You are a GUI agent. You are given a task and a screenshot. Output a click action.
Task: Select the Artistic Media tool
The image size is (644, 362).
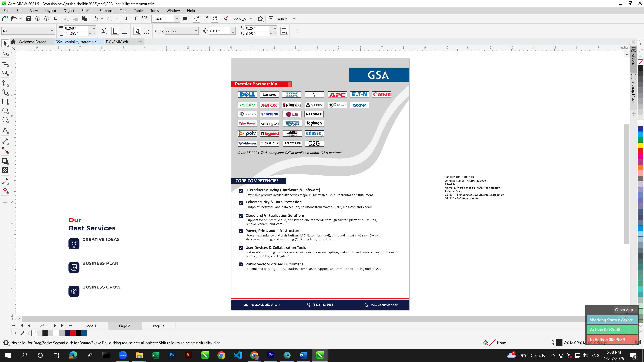5,92
